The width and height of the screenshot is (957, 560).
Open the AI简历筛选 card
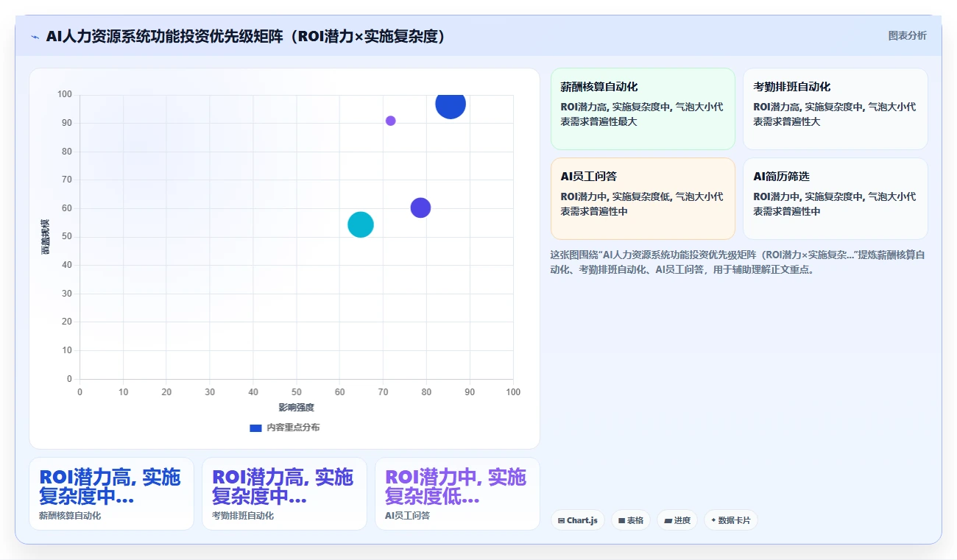click(836, 199)
